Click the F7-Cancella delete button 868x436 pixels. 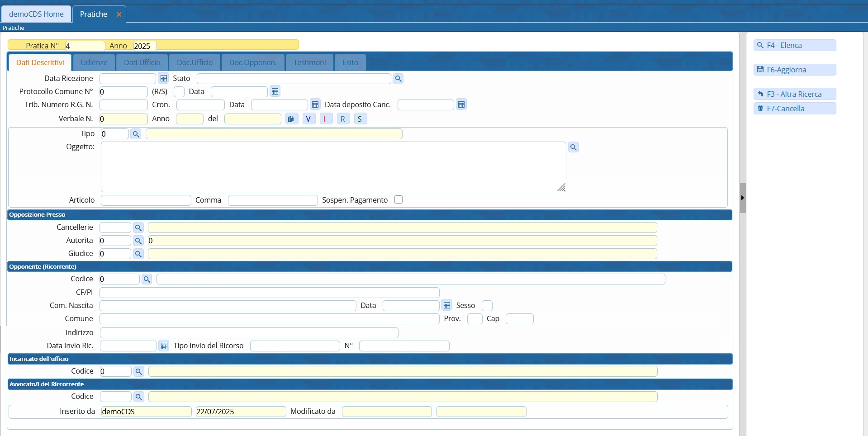(794, 109)
